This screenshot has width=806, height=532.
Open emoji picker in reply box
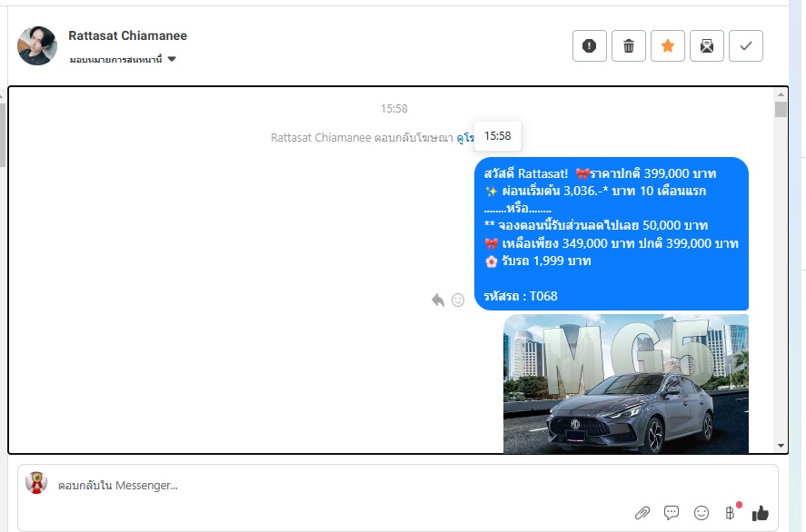[x=702, y=513]
